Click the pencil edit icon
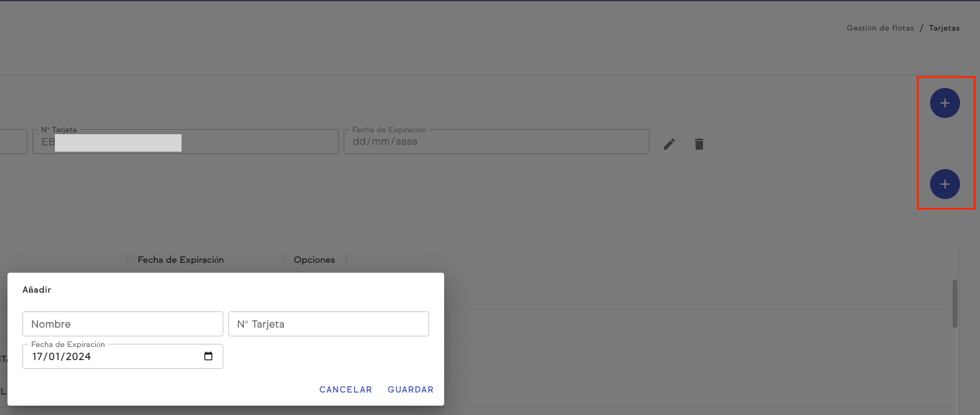Image resolution: width=980 pixels, height=415 pixels. (x=669, y=144)
